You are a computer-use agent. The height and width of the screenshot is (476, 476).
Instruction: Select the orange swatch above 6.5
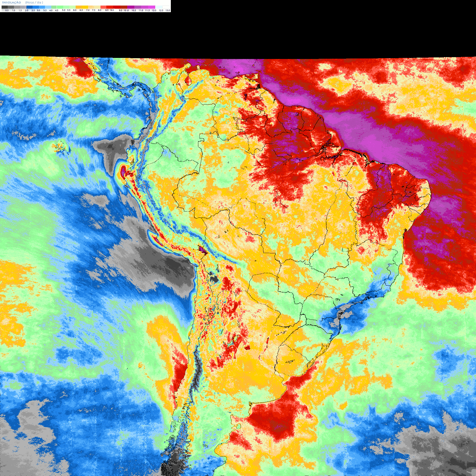click(79, 7)
